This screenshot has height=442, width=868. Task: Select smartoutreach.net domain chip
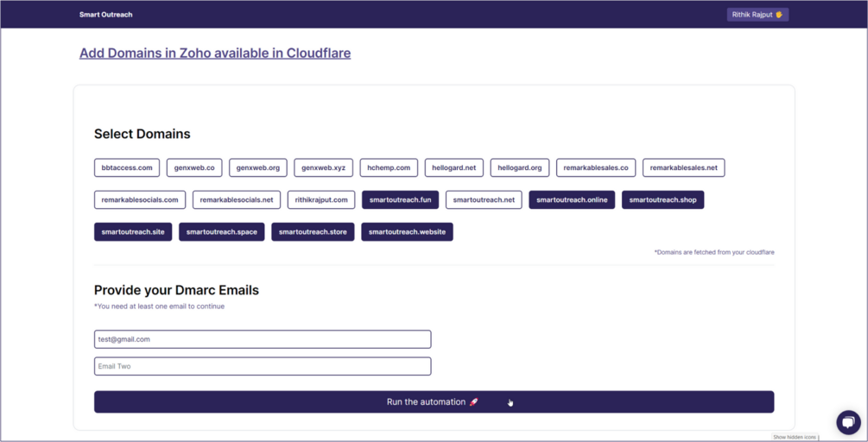tap(484, 199)
